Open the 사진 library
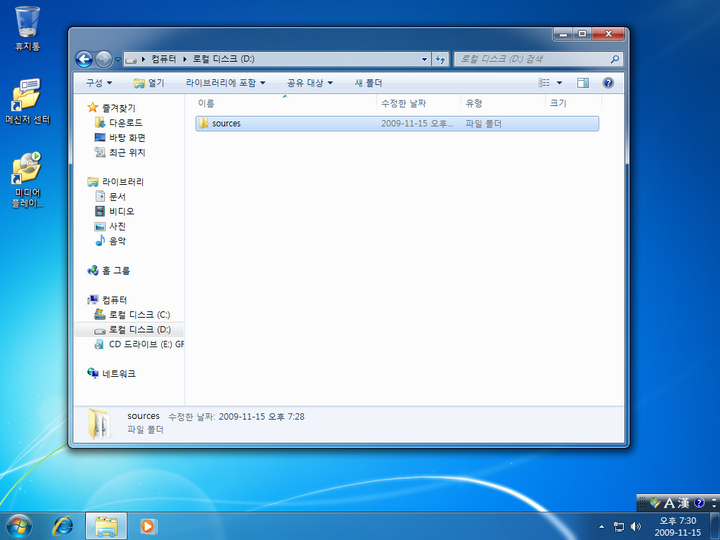The image size is (720, 540). [x=117, y=226]
